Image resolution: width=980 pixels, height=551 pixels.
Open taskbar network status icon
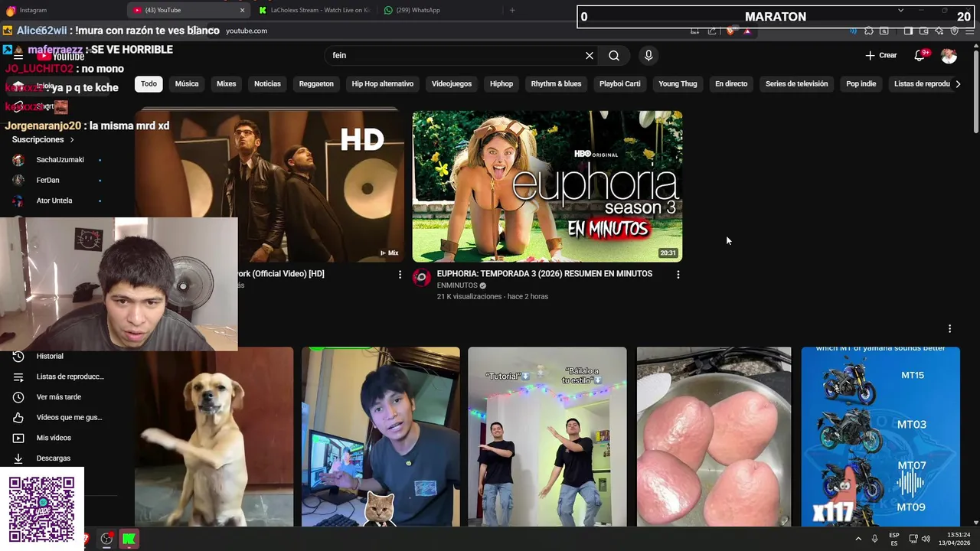tap(913, 539)
